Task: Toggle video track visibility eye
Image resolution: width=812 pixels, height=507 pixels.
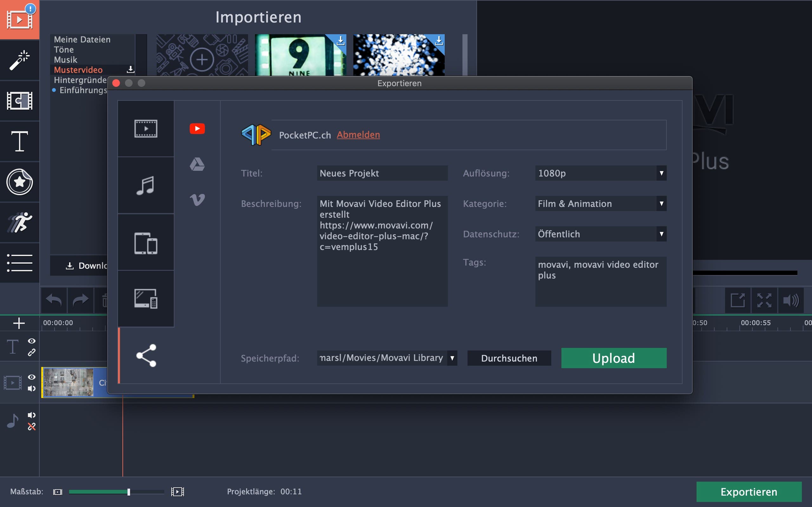Action: [x=31, y=377]
